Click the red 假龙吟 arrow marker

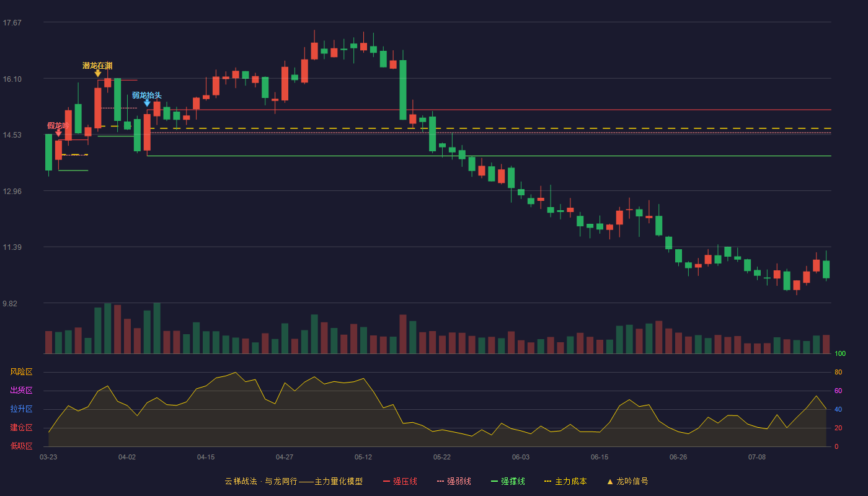tap(58, 133)
